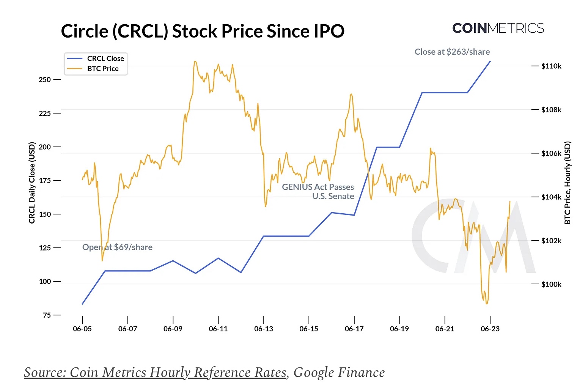Click the Coin Metrics logo
This screenshot has width=588, height=386.
pyautogui.click(x=498, y=28)
